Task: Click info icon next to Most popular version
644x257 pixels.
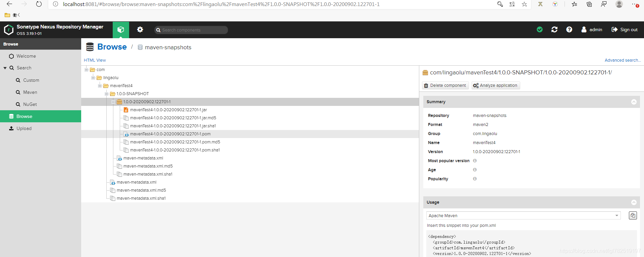Action: click(x=475, y=161)
